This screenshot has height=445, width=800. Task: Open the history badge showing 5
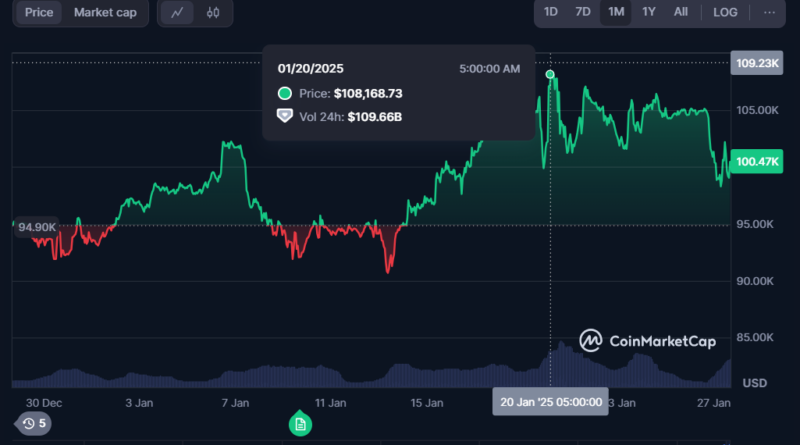pos(34,424)
